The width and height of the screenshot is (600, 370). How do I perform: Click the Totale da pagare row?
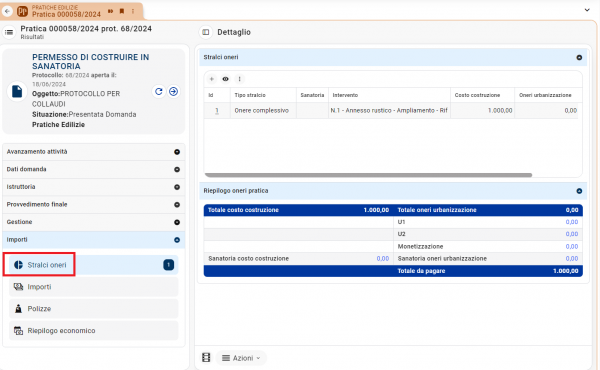tap(393, 271)
